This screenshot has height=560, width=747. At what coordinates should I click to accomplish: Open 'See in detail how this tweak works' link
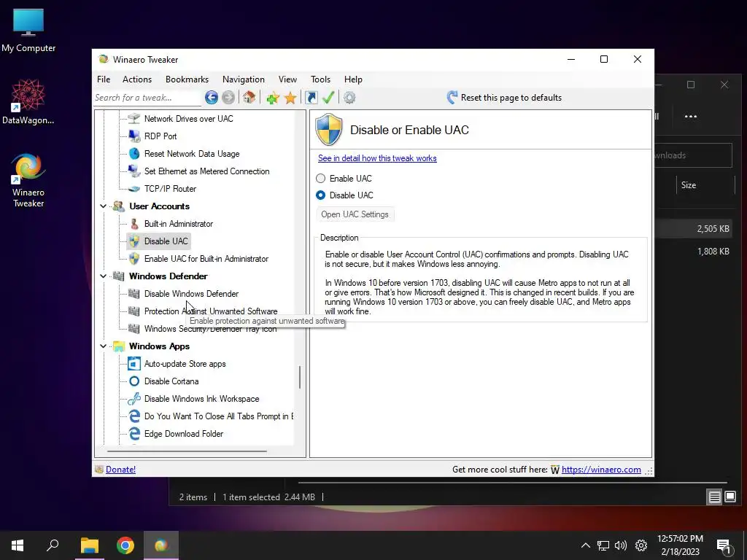pos(377,158)
